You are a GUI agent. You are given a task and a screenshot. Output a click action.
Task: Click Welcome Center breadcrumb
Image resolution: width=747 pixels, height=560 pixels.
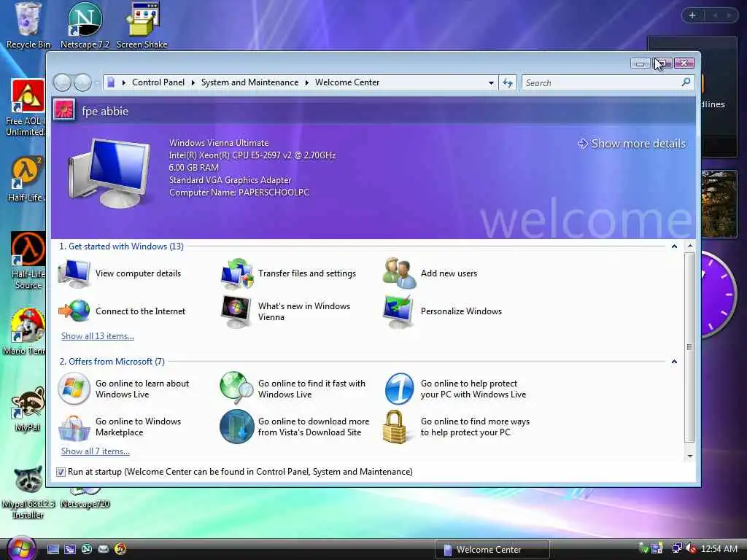coord(347,82)
